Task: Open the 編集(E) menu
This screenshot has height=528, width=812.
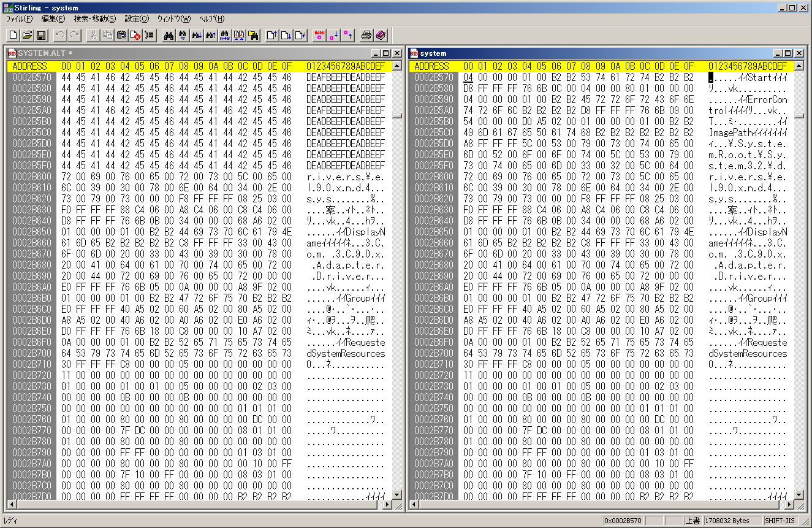Action: point(53,19)
